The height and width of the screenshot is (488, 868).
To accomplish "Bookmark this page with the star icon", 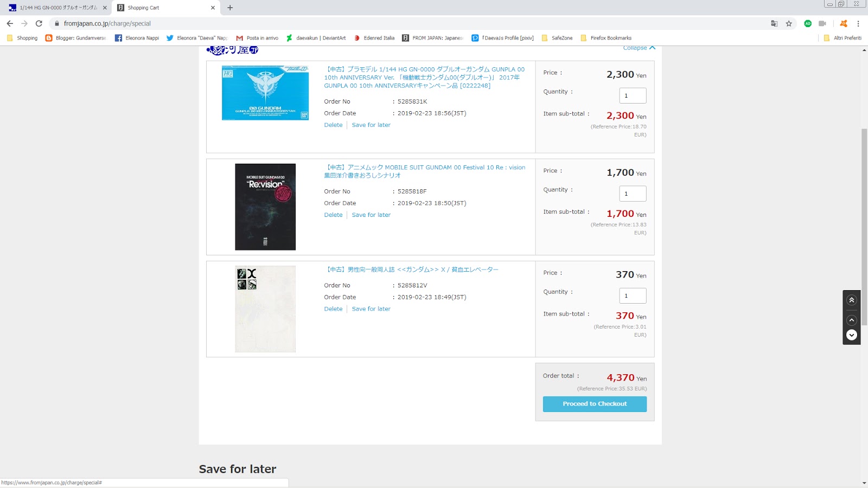I will point(789,23).
